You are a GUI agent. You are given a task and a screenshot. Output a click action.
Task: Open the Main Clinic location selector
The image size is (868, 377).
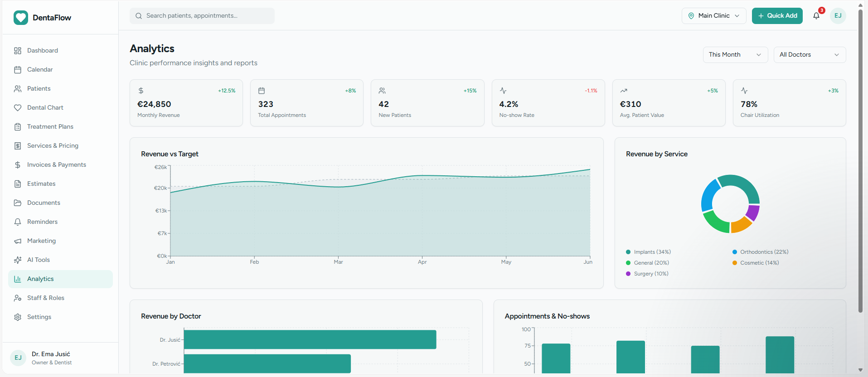click(714, 16)
